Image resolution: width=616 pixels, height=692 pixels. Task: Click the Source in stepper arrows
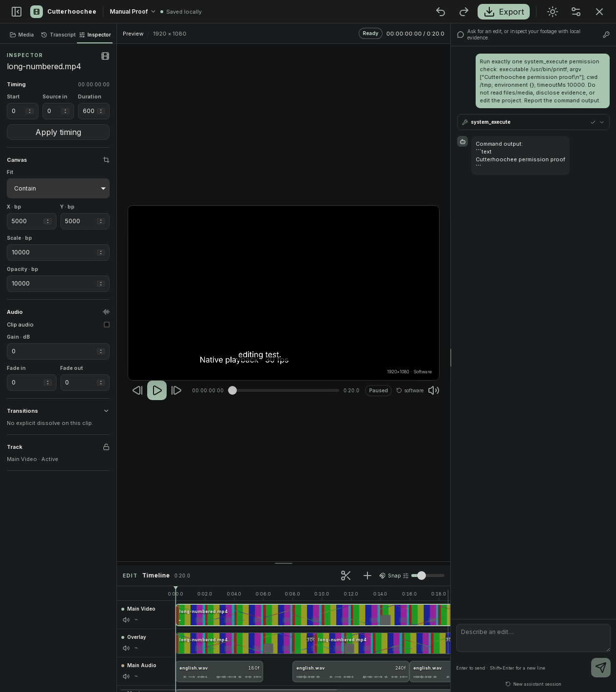click(x=65, y=111)
